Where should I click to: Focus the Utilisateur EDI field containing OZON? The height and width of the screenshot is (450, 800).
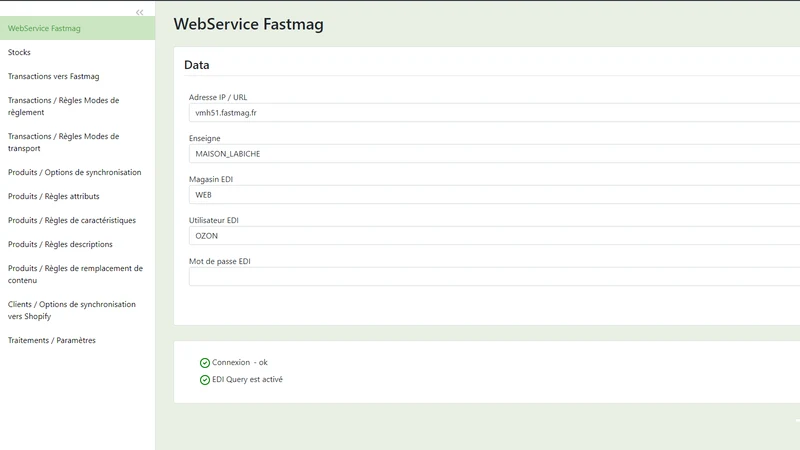[x=494, y=236]
